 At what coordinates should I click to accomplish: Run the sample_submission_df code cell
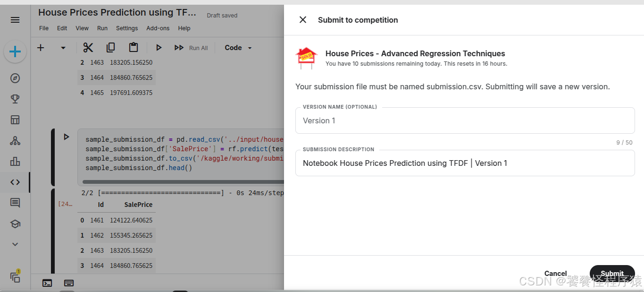[67, 137]
